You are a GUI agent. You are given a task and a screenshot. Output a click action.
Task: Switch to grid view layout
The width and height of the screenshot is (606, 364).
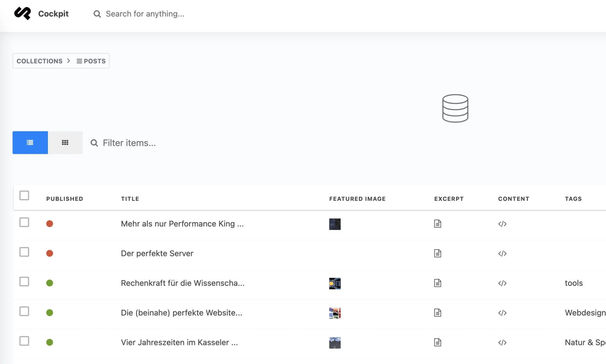click(65, 143)
